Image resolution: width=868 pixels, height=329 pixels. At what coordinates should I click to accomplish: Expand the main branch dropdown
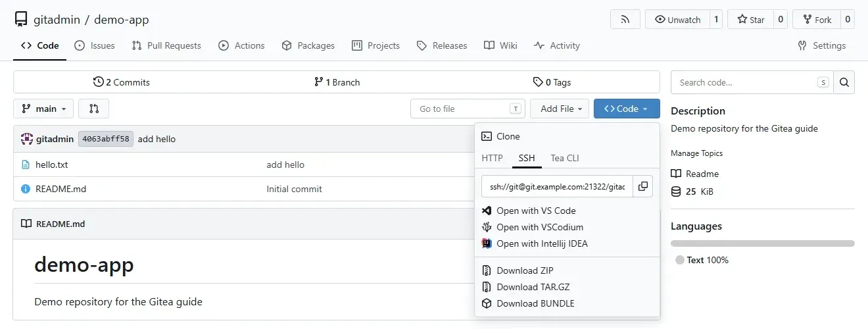(43, 109)
